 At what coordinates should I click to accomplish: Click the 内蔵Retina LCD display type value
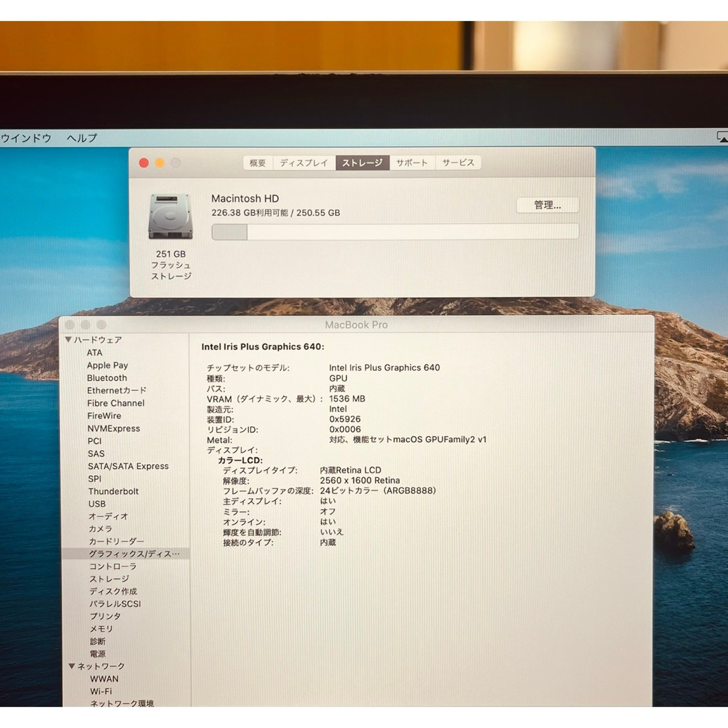pos(351,471)
